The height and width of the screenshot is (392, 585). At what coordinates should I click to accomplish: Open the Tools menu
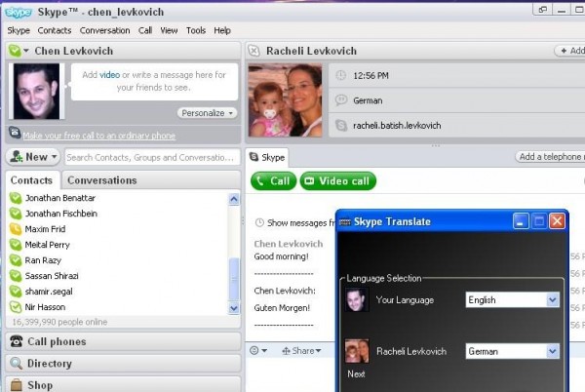196,30
